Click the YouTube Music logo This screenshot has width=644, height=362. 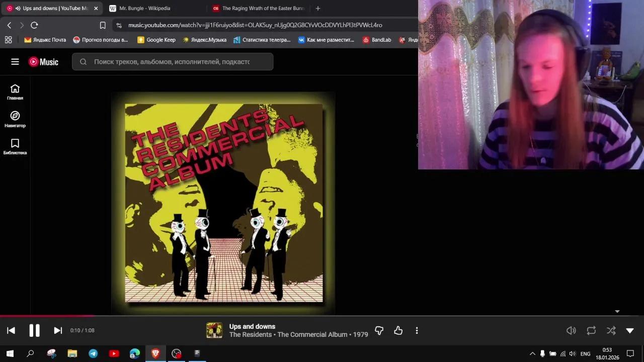(x=43, y=62)
